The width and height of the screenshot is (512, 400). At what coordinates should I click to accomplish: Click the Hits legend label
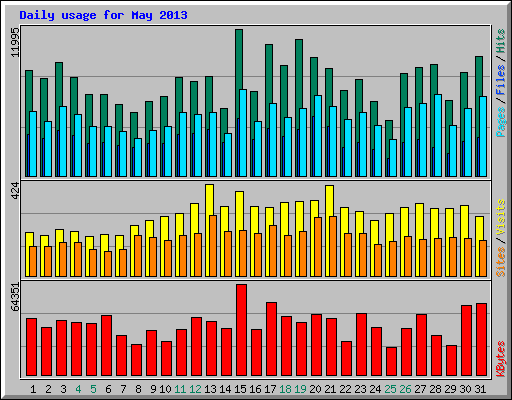coord(501,41)
